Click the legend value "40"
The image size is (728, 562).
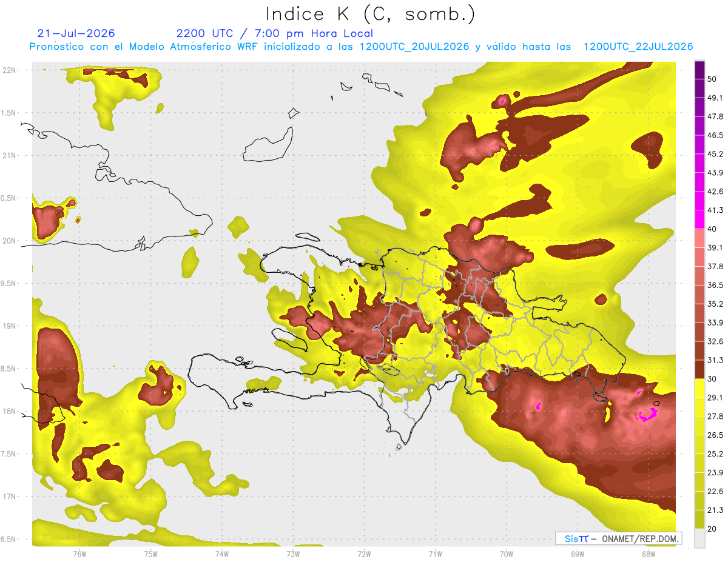[712, 229]
